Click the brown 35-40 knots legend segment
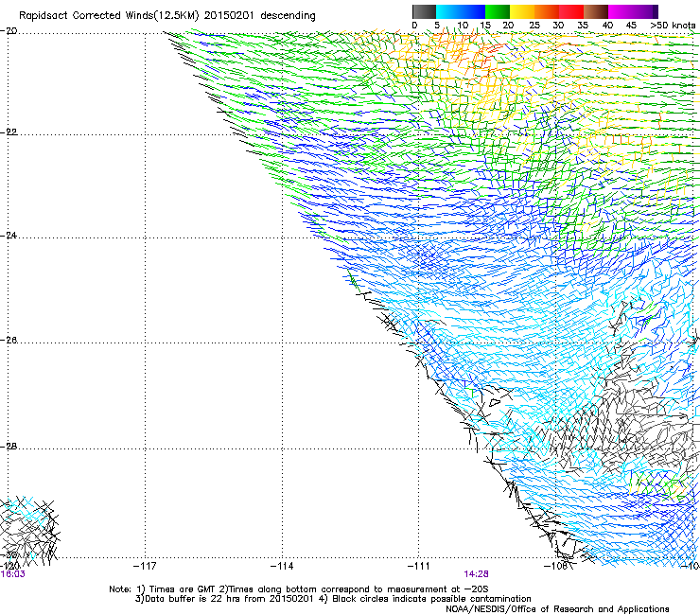The image size is (700, 615). click(596, 11)
